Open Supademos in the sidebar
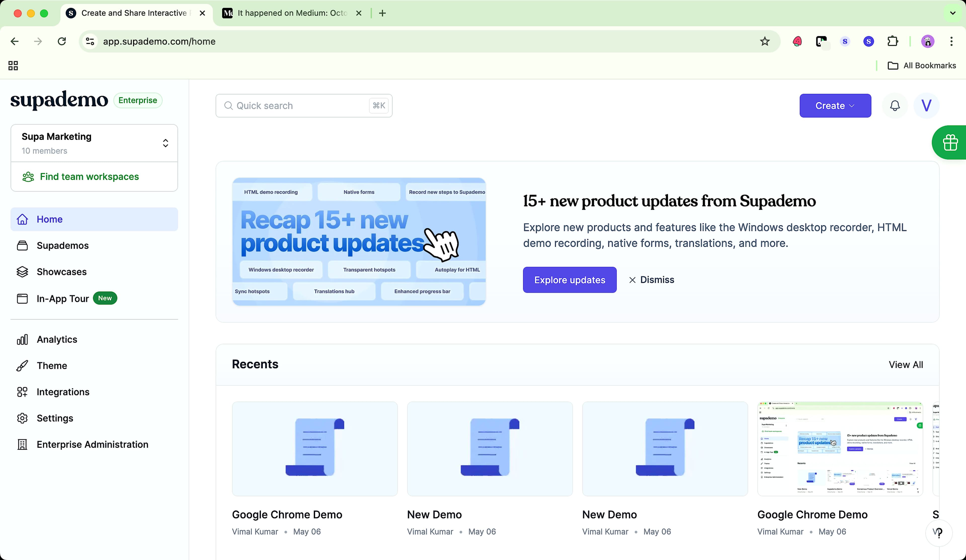Image resolution: width=966 pixels, height=560 pixels. pyautogui.click(x=94, y=246)
